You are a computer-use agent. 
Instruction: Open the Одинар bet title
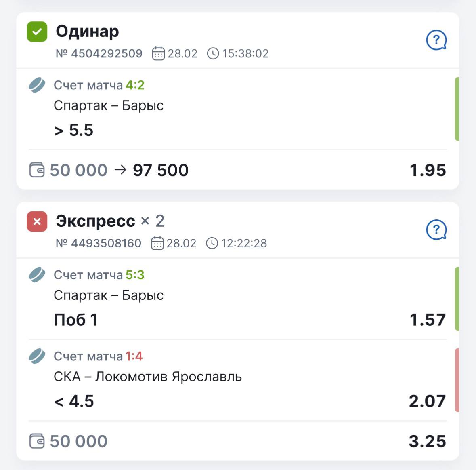(87, 31)
